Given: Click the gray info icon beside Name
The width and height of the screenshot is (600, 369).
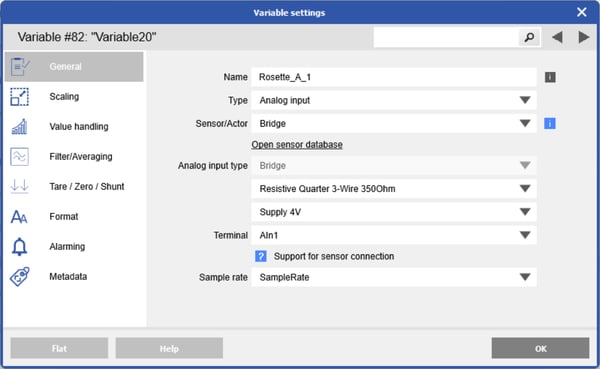Looking at the screenshot, I should pyautogui.click(x=550, y=77).
